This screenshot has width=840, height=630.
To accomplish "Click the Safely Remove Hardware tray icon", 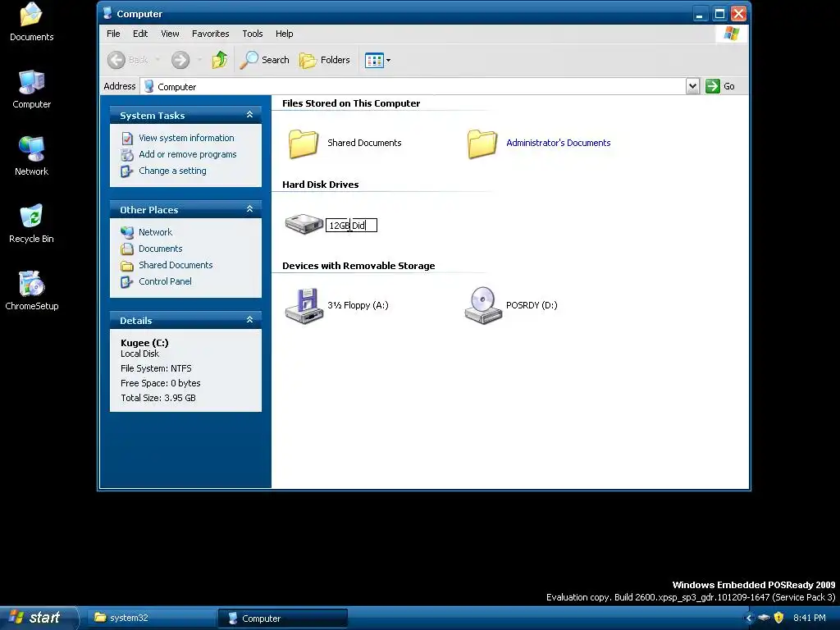I will [x=764, y=619].
